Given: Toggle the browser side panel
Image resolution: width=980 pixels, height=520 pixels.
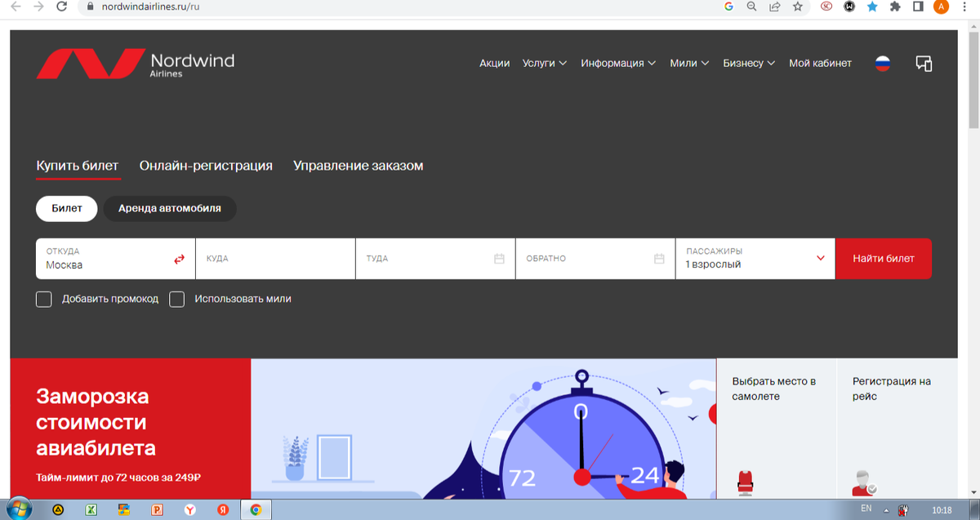Looking at the screenshot, I should (918, 7).
